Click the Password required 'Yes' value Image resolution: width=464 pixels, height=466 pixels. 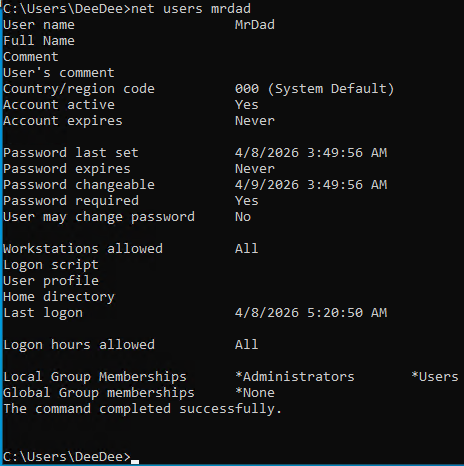[x=247, y=201]
